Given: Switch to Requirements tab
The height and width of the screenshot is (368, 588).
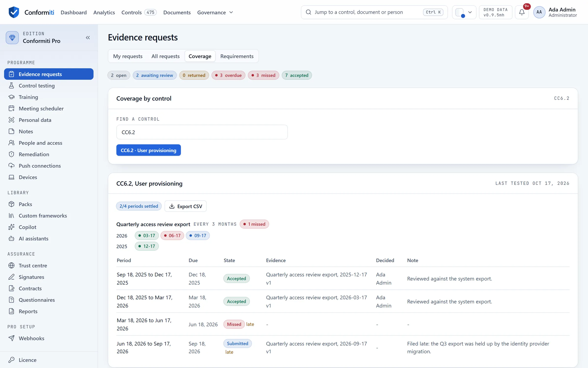Looking at the screenshot, I should (237, 56).
